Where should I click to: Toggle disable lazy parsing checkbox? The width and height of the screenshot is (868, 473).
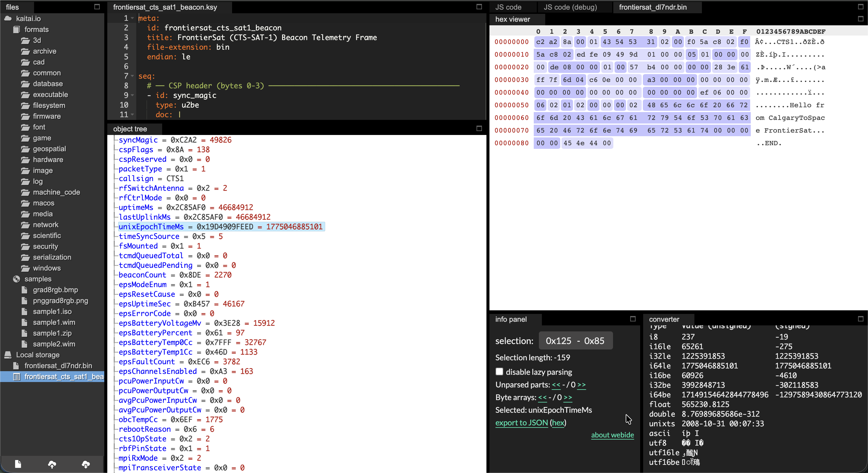click(499, 371)
